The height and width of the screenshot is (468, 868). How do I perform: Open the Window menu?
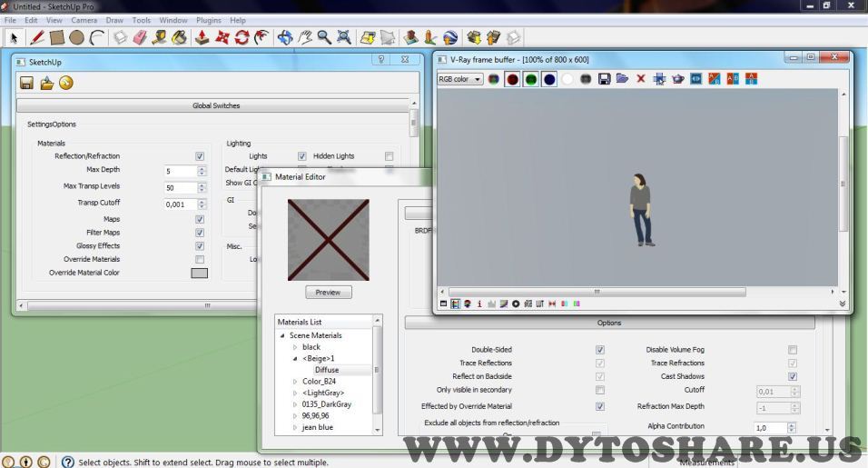[173, 20]
